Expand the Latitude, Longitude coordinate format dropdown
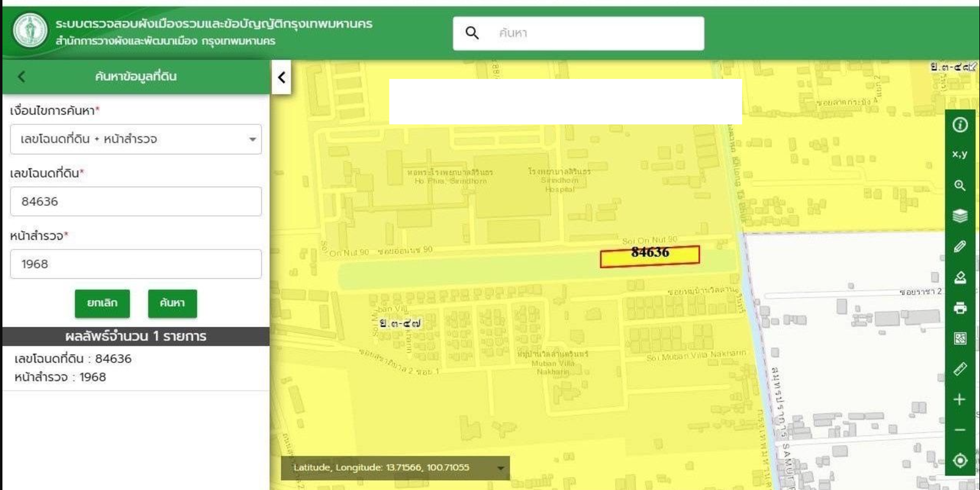Screen dimensions: 980x490 click(501, 468)
